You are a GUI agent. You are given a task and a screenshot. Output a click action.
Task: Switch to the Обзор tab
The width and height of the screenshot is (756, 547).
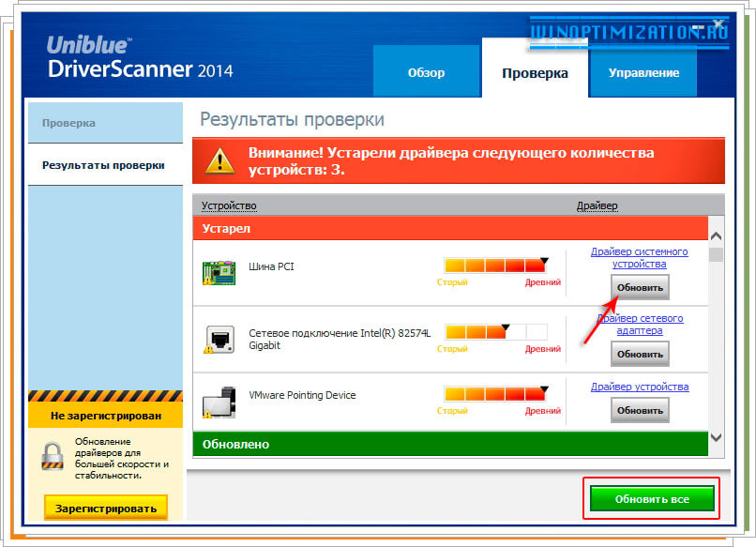[427, 71]
